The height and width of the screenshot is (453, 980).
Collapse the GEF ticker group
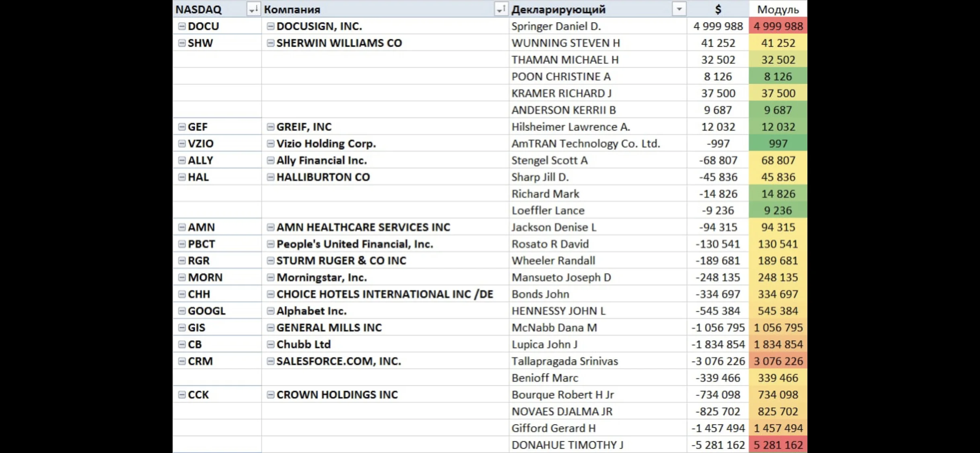pyautogui.click(x=182, y=127)
